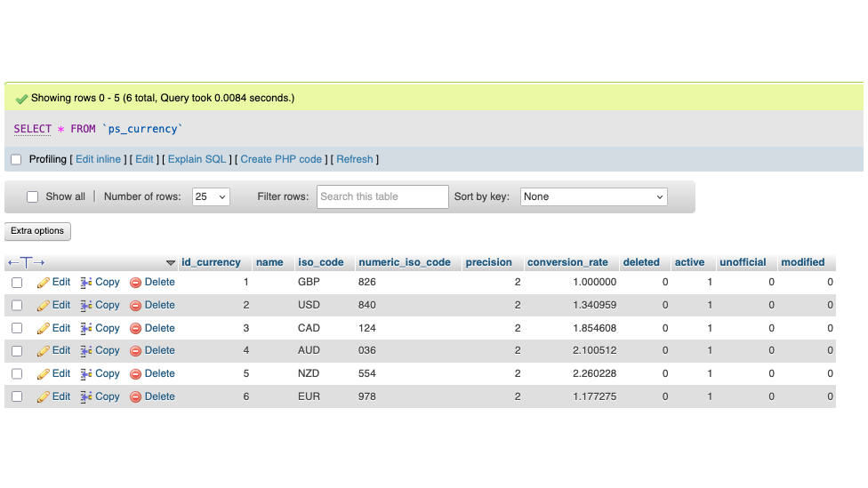This screenshot has width=868, height=488.
Task: Click the NZD iso_code cell
Action: (x=309, y=374)
